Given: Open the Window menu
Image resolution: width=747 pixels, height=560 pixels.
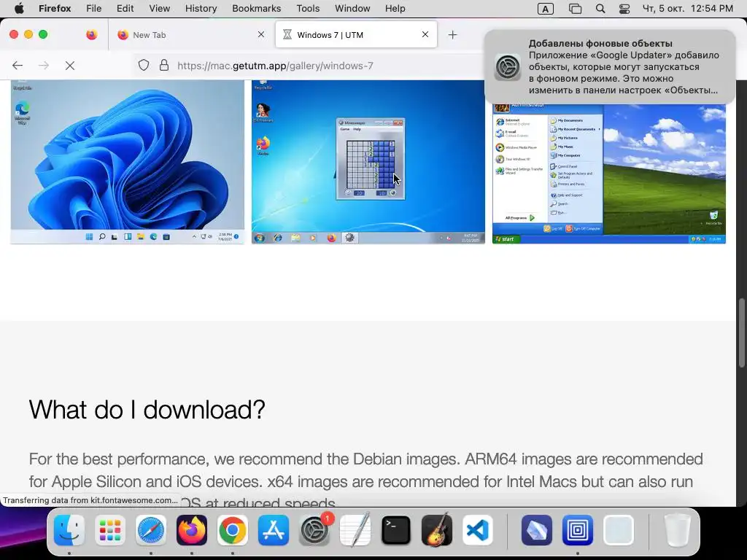Looking at the screenshot, I should [x=352, y=9].
